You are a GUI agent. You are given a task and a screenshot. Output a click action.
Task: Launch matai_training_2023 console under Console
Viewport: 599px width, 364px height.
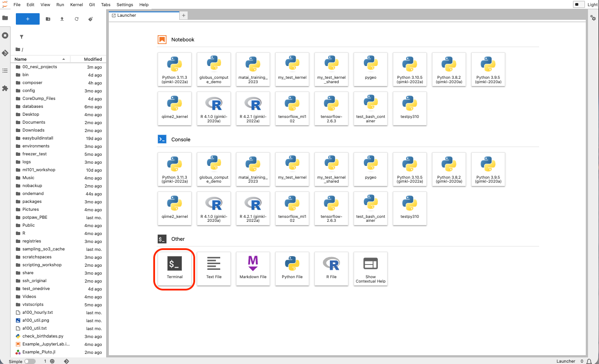click(x=253, y=169)
